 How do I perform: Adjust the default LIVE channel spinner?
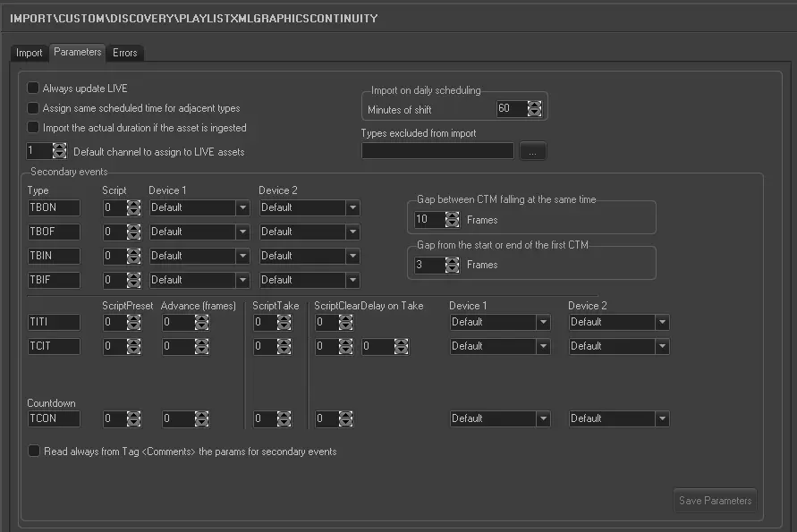(x=60, y=151)
